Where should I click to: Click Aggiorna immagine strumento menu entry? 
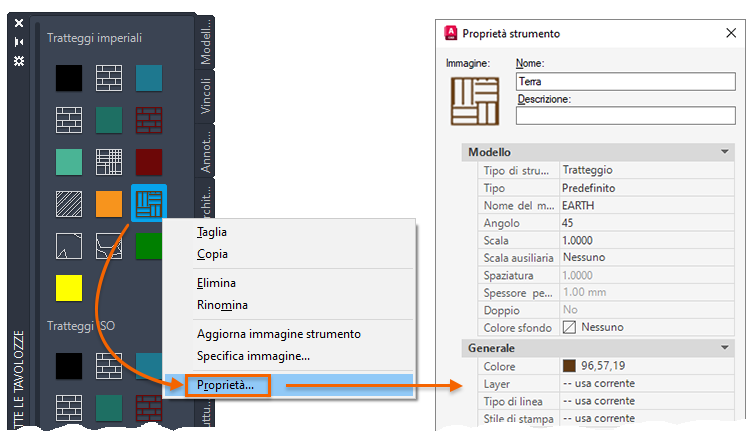click(x=279, y=334)
